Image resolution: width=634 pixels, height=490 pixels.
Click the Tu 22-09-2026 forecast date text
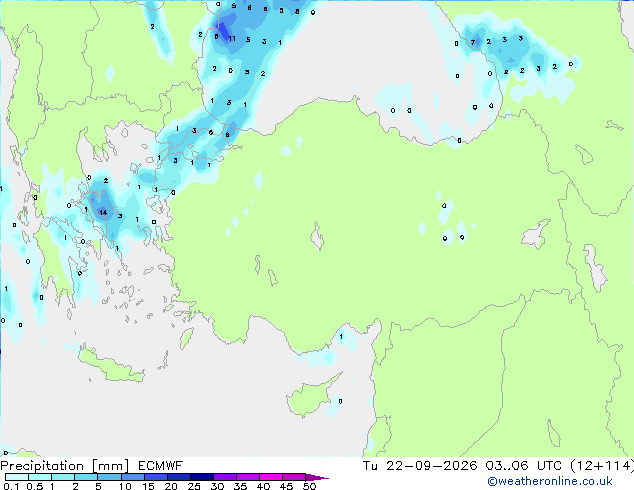point(420,466)
